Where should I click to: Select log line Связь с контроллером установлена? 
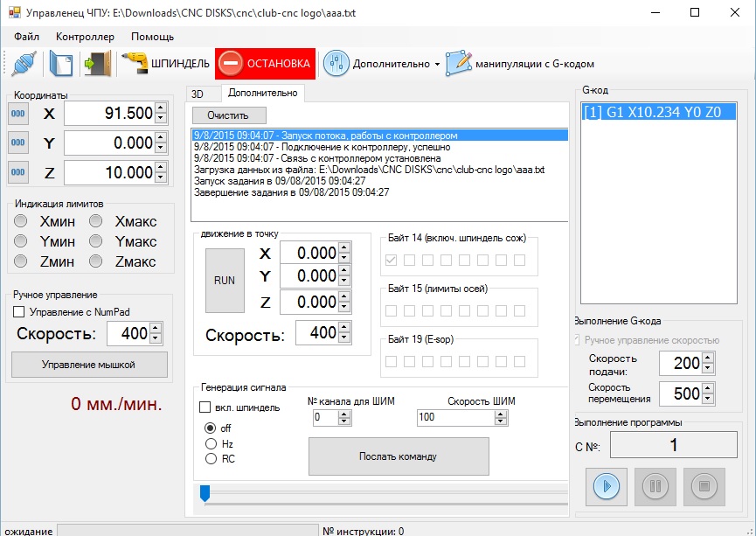point(379,158)
